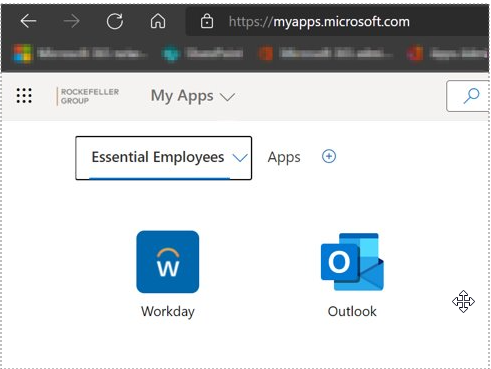Launch the Workday app tile
The height and width of the screenshot is (369, 491).
[x=168, y=262]
